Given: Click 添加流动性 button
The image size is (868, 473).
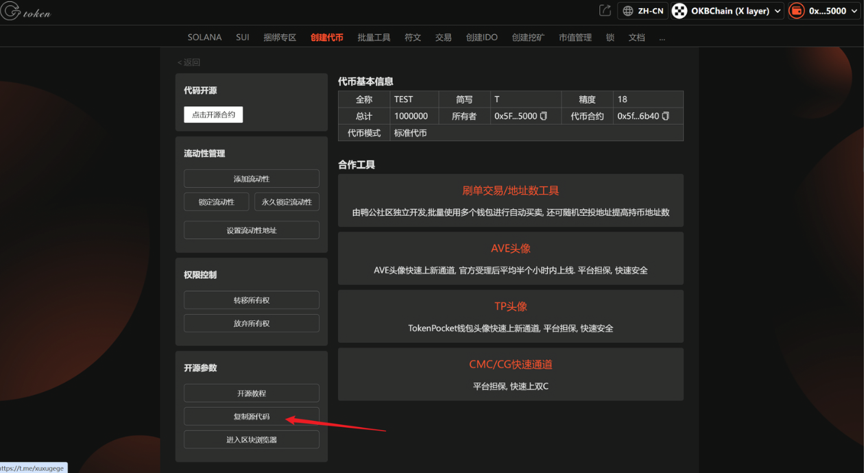Looking at the screenshot, I should coord(252,179).
